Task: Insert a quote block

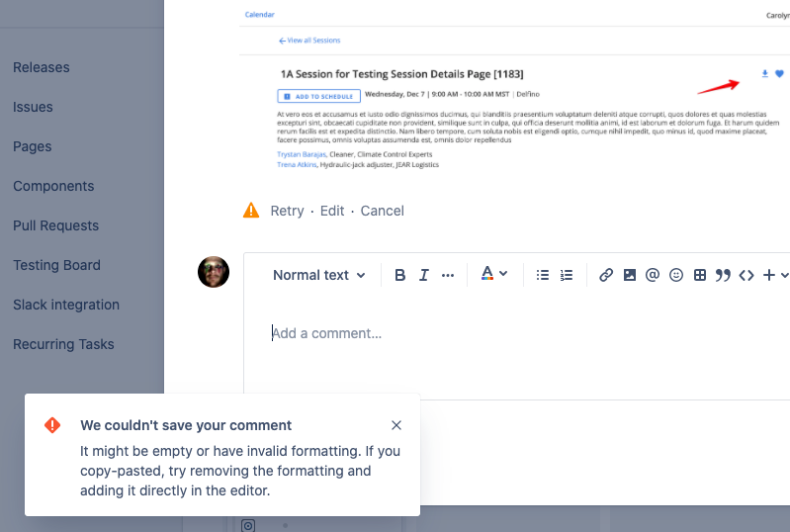Action: [723, 275]
